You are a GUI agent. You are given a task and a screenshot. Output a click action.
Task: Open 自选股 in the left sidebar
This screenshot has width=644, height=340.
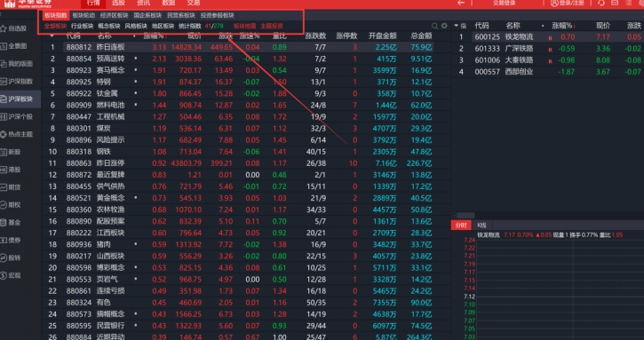coord(14,28)
